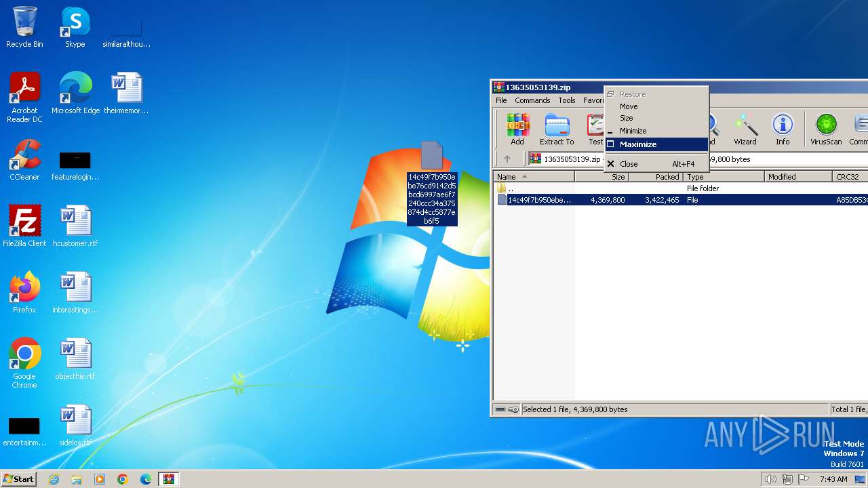Select hcustomer.rtf desktop file
The image size is (868, 488).
[75, 226]
